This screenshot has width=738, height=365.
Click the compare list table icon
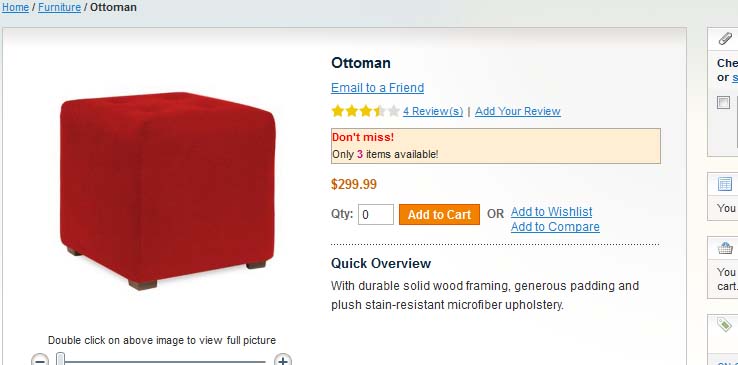(x=725, y=184)
